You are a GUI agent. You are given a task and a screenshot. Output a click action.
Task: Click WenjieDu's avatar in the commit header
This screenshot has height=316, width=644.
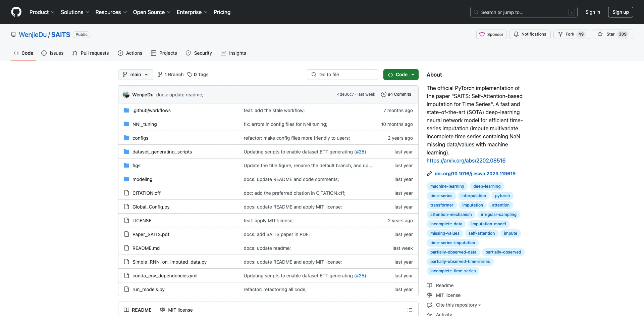click(x=126, y=95)
